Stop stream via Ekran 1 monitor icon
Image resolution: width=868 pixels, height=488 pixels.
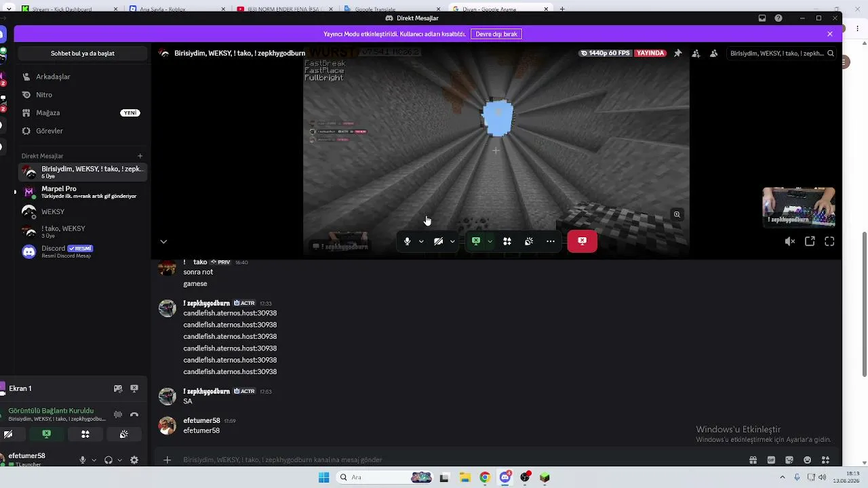(134, 388)
